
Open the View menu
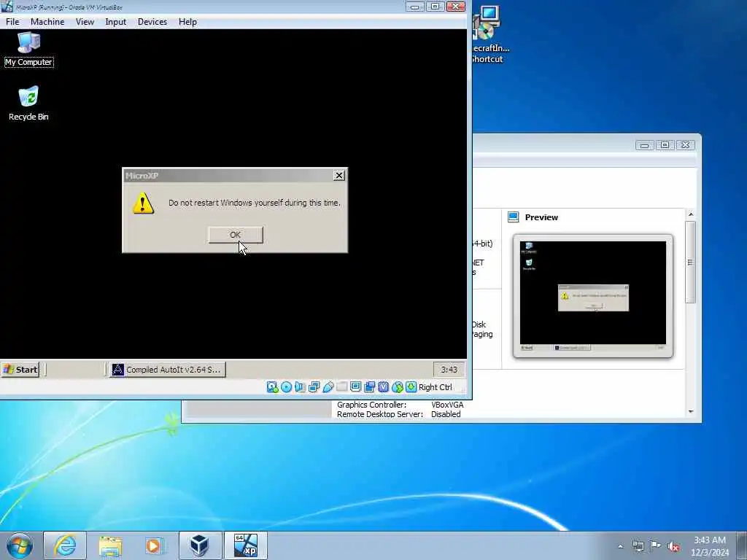pos(85,22)
